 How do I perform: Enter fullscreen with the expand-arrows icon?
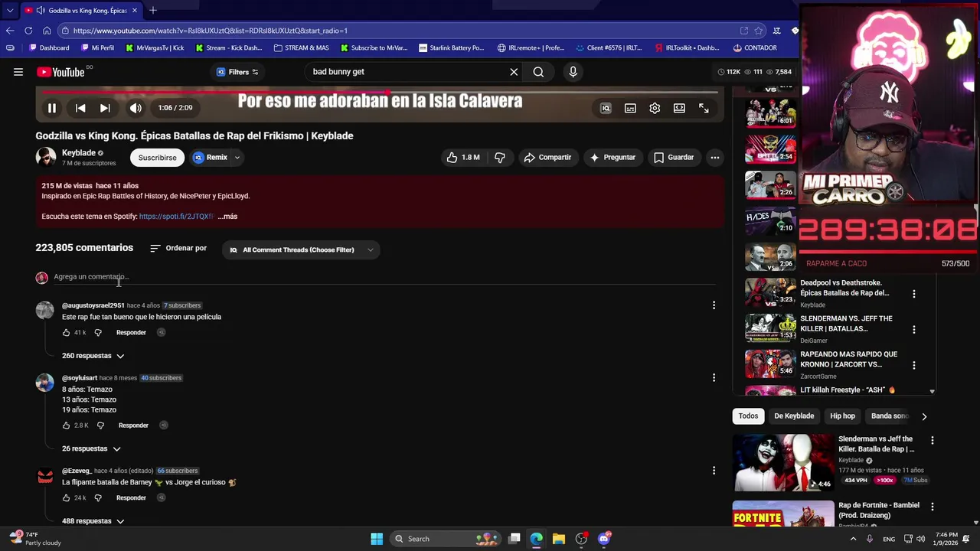(x=704, y=108)
